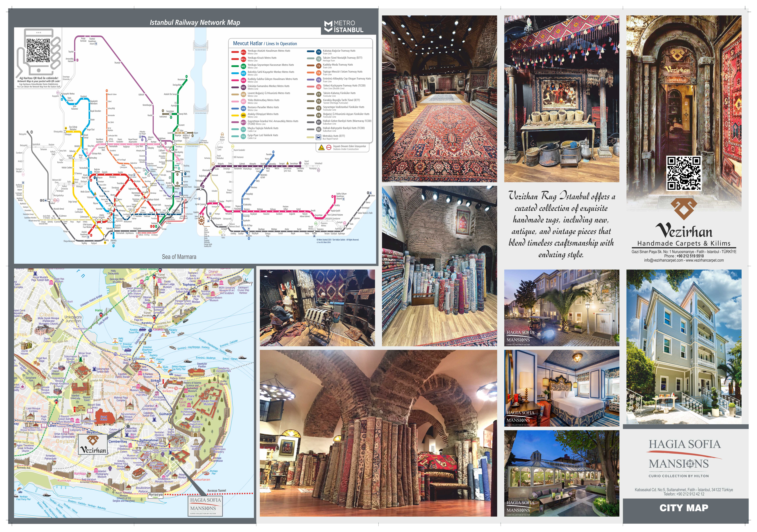Click the 'Sea of Marmara' label
The width and height of the screenshot is (757, 532).
pyautogui.click(x=179, y=257)
